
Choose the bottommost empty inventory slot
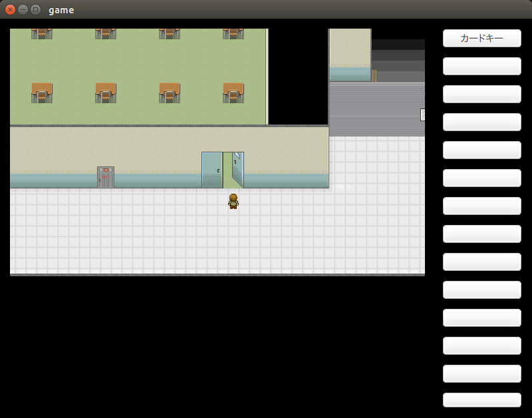[481, 400]
